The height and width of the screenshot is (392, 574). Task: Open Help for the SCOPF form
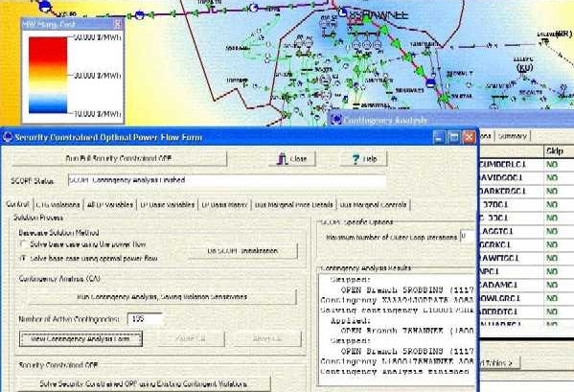pyautogui.click(x=363, y=159)
